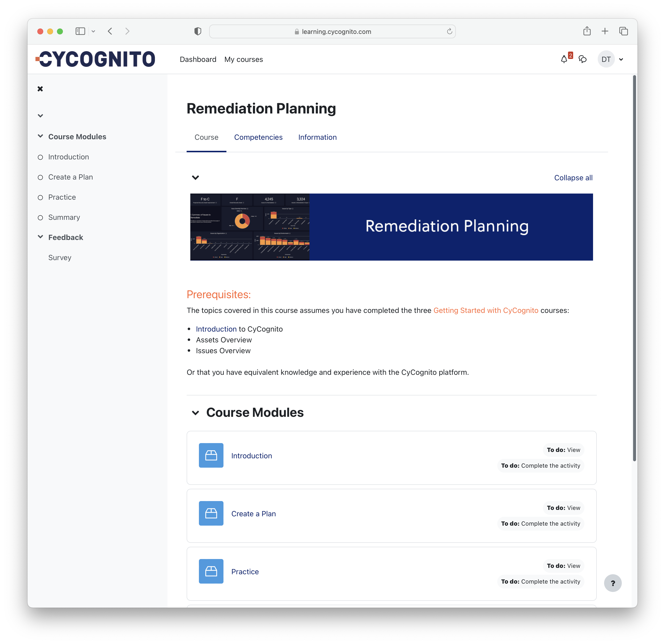Click the Introduction module package icon
665x644 pixels.
pyautogui.click(x=211, y=455)
